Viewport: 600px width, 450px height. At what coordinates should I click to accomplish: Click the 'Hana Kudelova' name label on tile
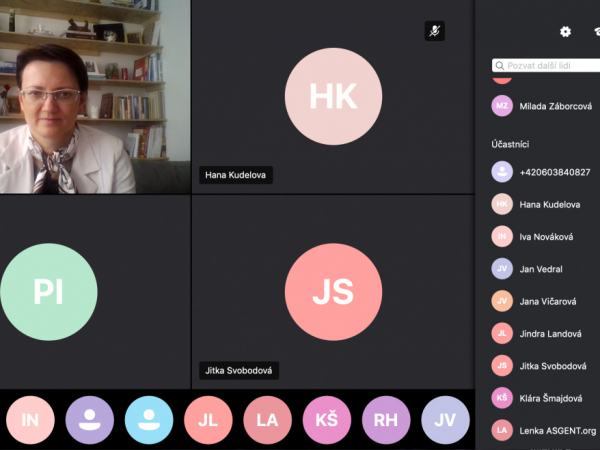click(x=236, y=175)
